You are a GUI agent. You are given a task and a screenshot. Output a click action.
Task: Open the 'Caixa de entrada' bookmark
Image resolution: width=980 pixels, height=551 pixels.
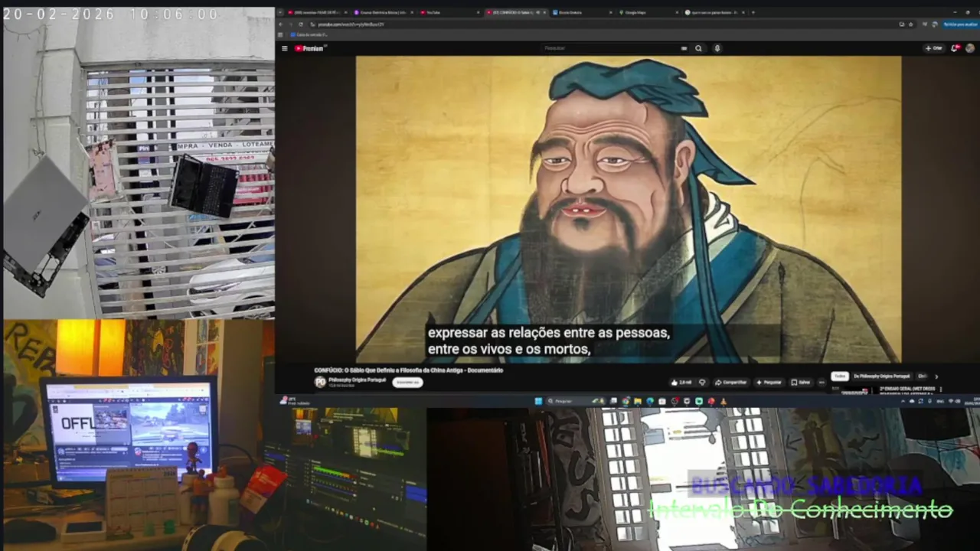coord(309,34)
